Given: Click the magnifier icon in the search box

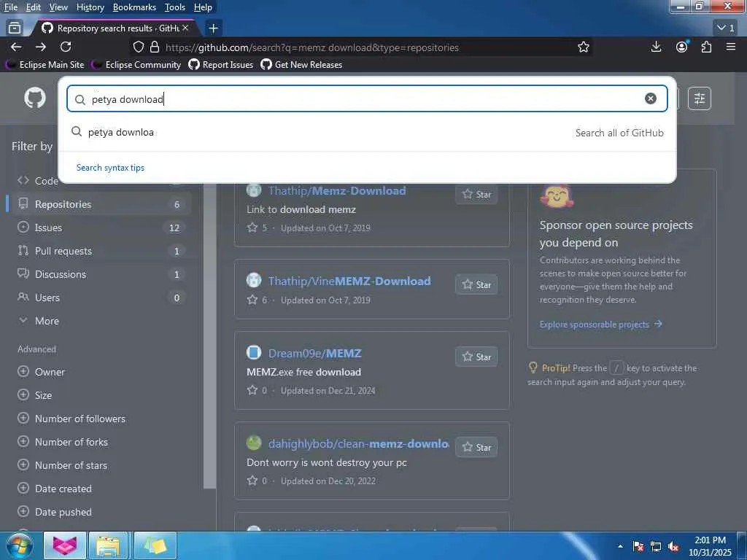Looking at the screenshot, I should [x=80, y=99].
